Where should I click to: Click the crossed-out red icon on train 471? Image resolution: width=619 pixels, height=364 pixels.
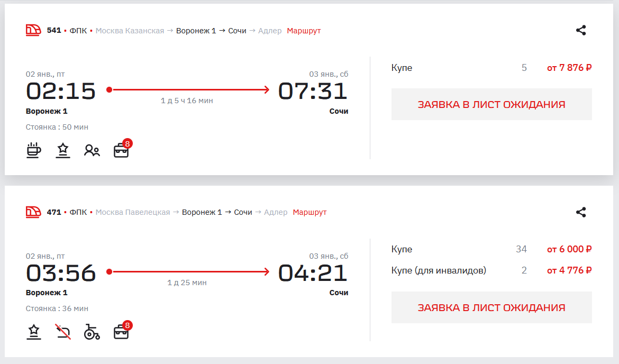63,332
